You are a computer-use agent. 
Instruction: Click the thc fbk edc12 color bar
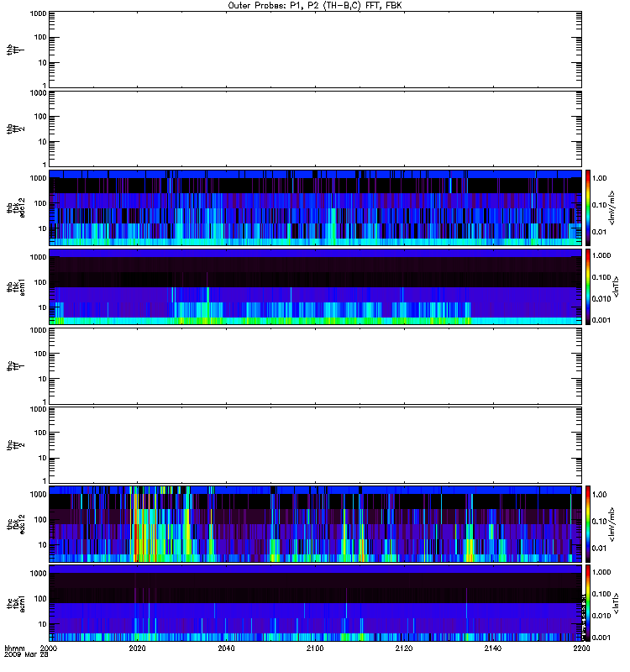[x=588, y=524]
